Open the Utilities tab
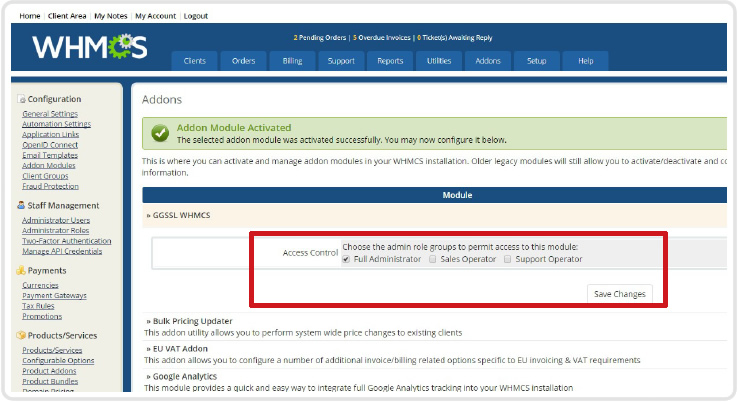The width and height of the screenshot is (738, 402). coord(439,61)
